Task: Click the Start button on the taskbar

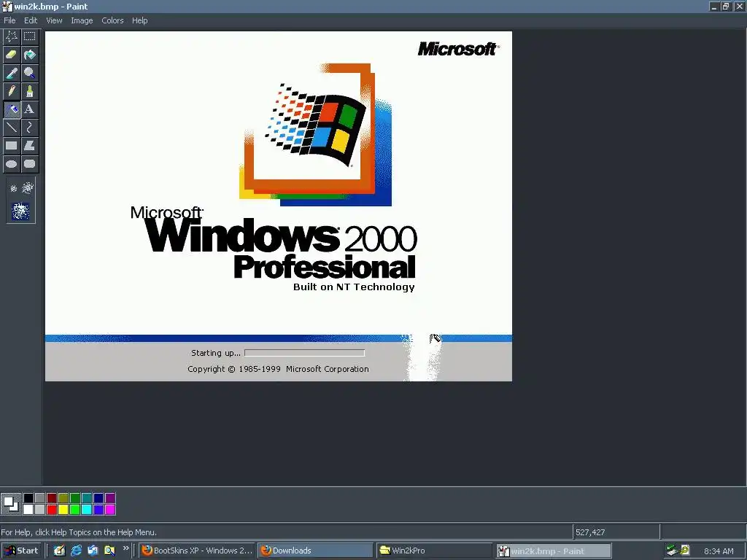Action: (21, 551)
